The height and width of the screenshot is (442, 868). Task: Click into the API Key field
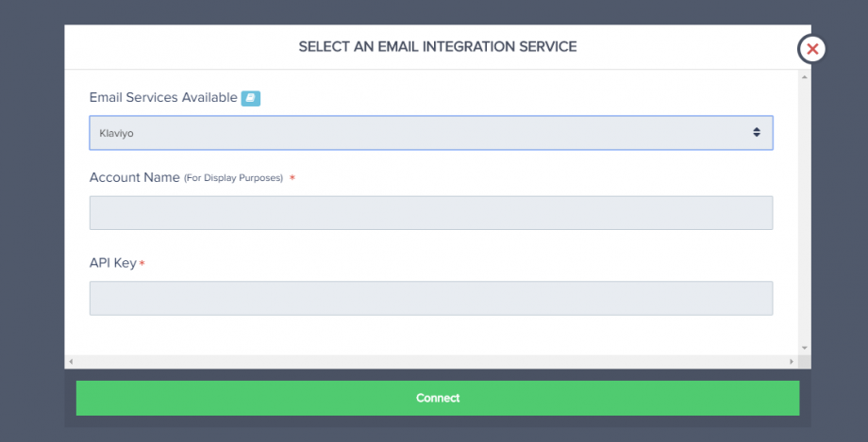pyautogui.click(x=430, y=298)
